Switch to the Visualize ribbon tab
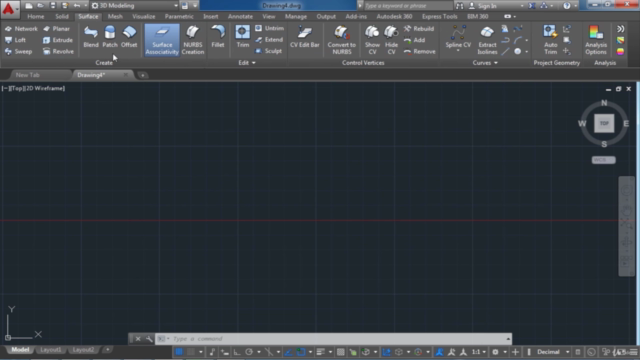This screenshot has height=360, width=640. [144, 16]
